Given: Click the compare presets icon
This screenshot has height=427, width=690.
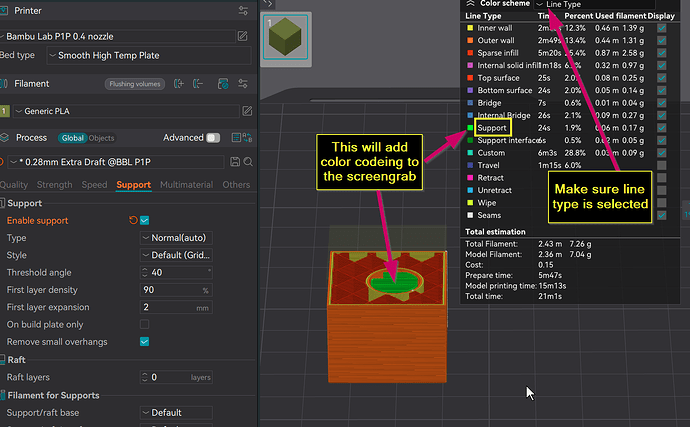Looking at the screenshot, I should (x=248, y=138).
